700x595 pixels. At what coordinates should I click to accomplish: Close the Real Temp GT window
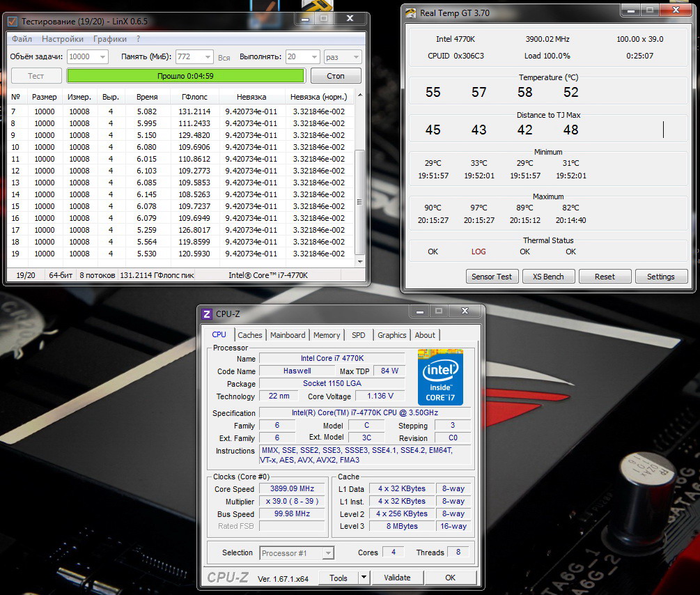coord(676,10)
